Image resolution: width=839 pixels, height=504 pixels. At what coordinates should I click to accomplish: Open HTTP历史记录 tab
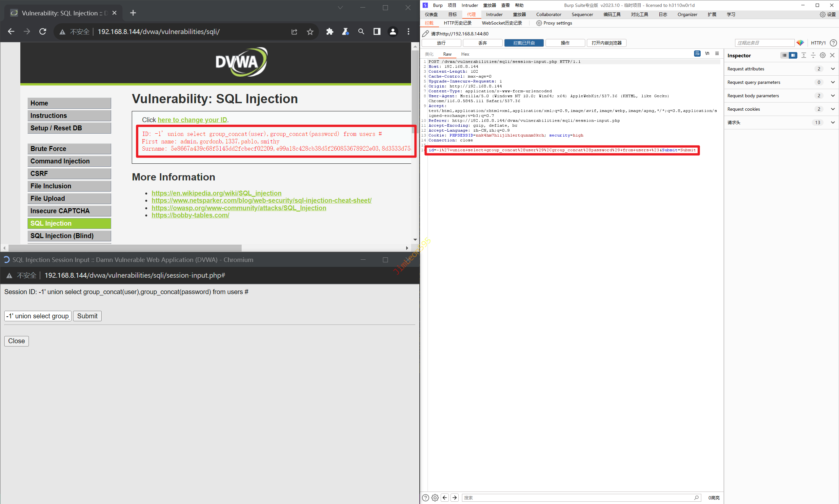pos(457,23)
